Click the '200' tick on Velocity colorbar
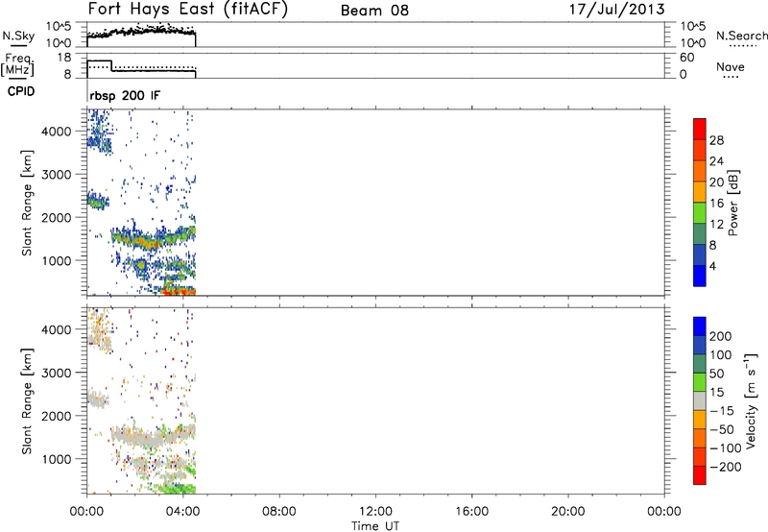 [x=721, y=336]
